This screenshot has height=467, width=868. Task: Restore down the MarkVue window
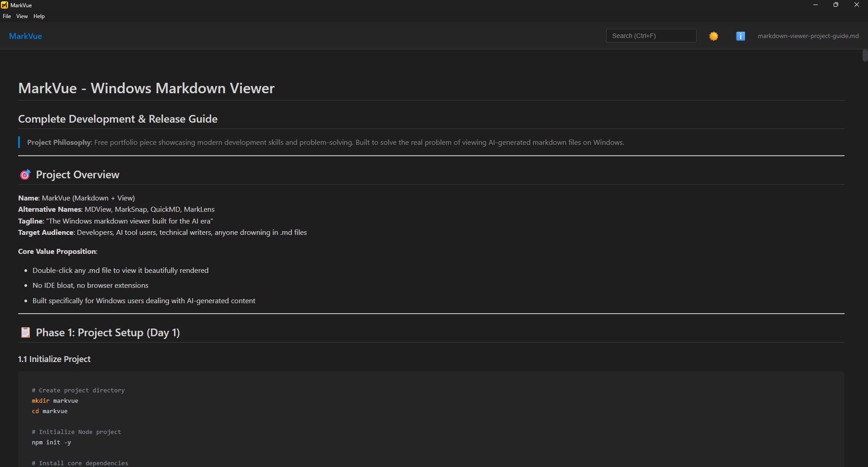pyautogui.click(x=836, y=5)
